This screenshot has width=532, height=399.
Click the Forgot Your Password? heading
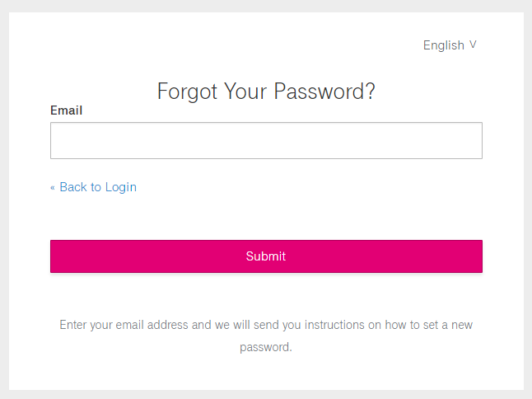pos(266,91)
